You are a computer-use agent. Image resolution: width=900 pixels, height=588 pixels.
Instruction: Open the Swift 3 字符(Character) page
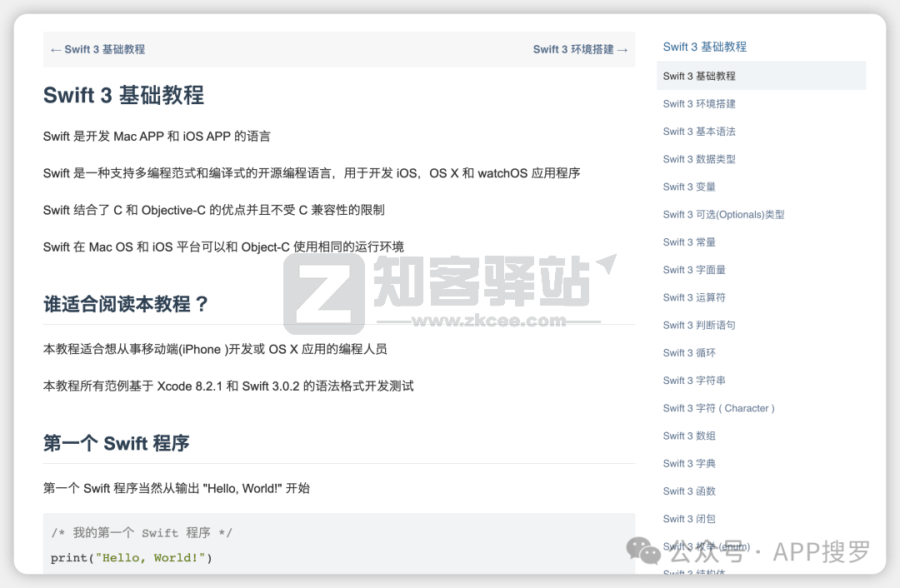717,407
